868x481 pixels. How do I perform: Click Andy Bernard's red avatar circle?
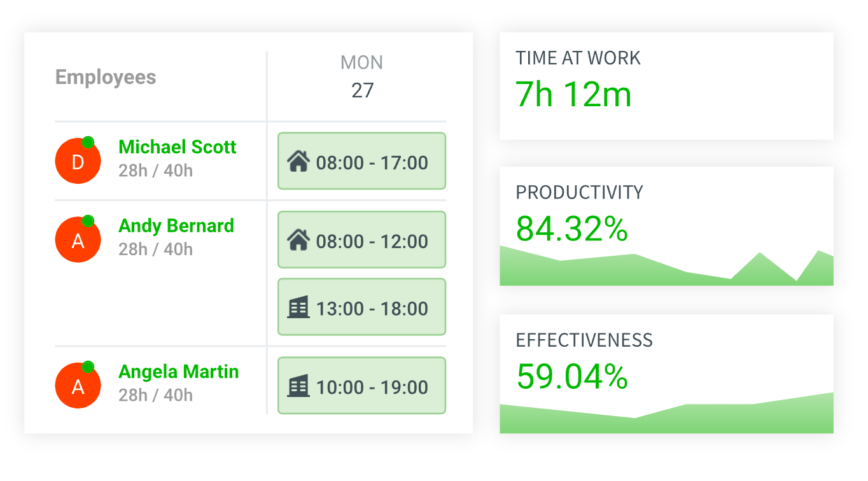[78, 240]
